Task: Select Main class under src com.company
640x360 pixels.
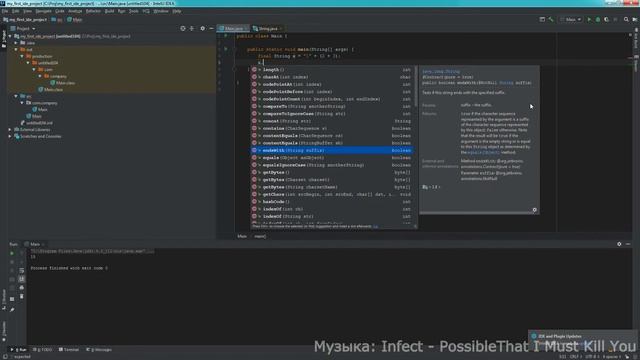Action: (40, 109)
